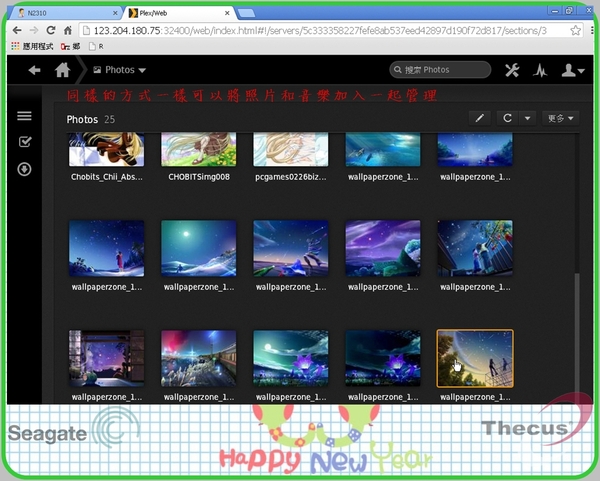Click the sidebar download arrow icon
Viewport: 600px width, 481px height.
pyautogui.click(x=25, y=169)
